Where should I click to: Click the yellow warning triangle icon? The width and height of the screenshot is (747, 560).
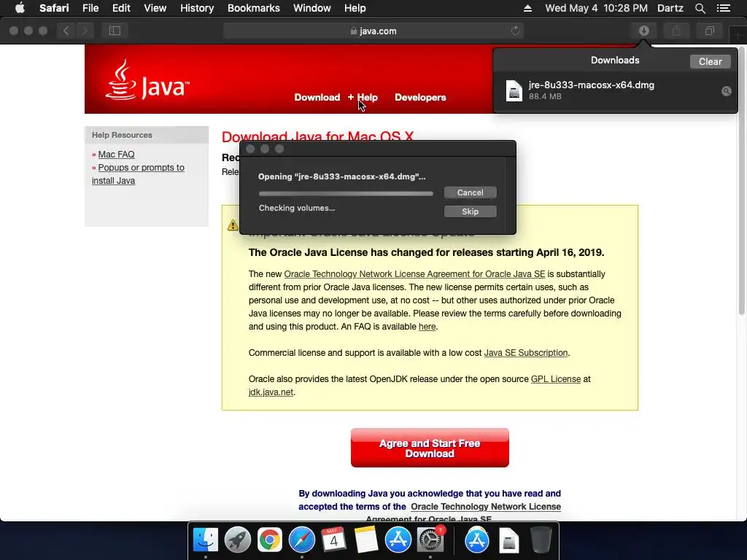click(x=233, y=225)
